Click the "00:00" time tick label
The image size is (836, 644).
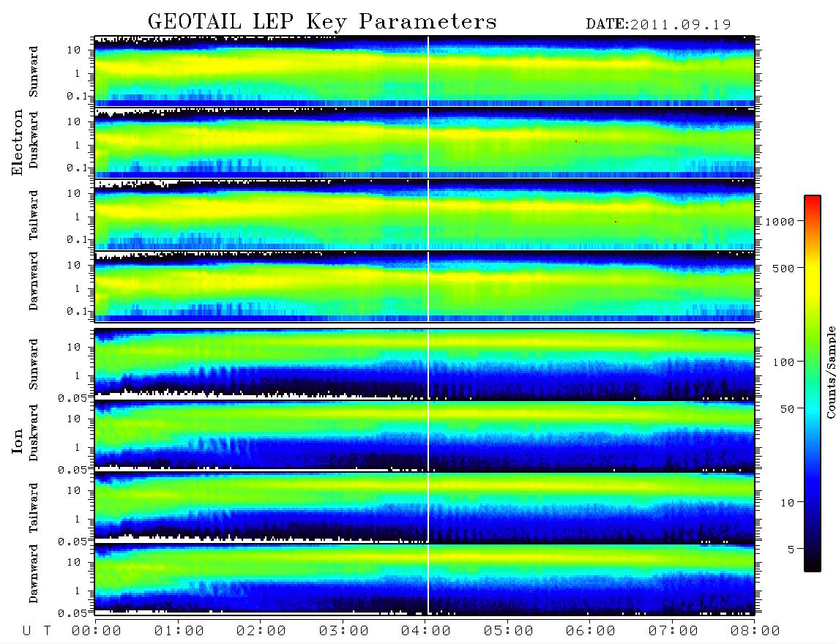[x=96, y=631]
